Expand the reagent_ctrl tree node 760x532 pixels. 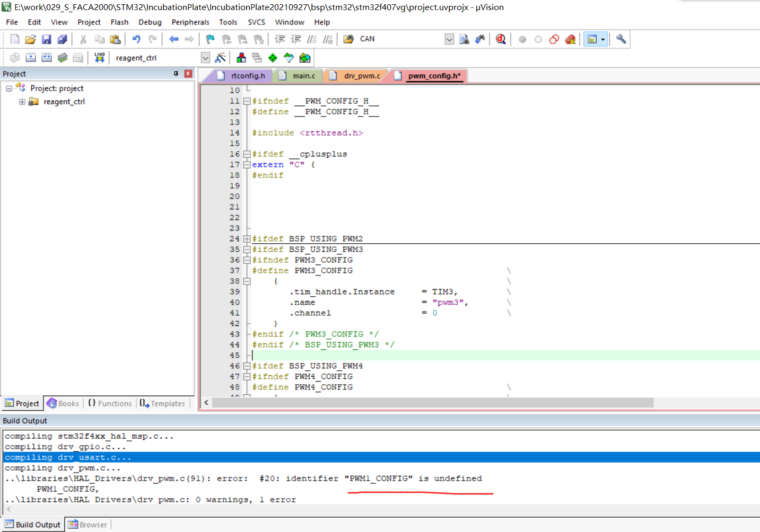[x=22, y=101]
